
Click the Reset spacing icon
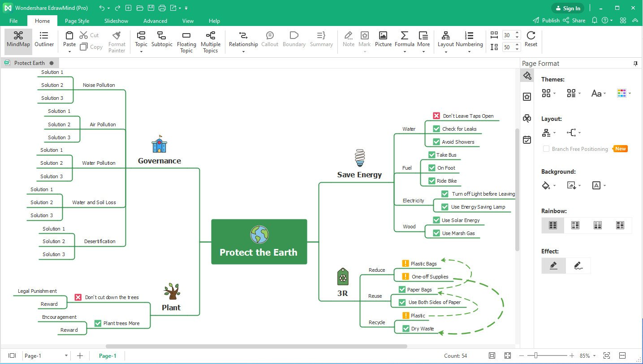pos(531,39)
